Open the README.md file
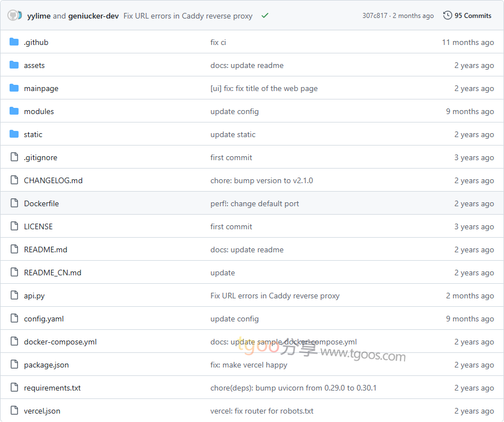504x422 pixels. click(x=46, y=249)
